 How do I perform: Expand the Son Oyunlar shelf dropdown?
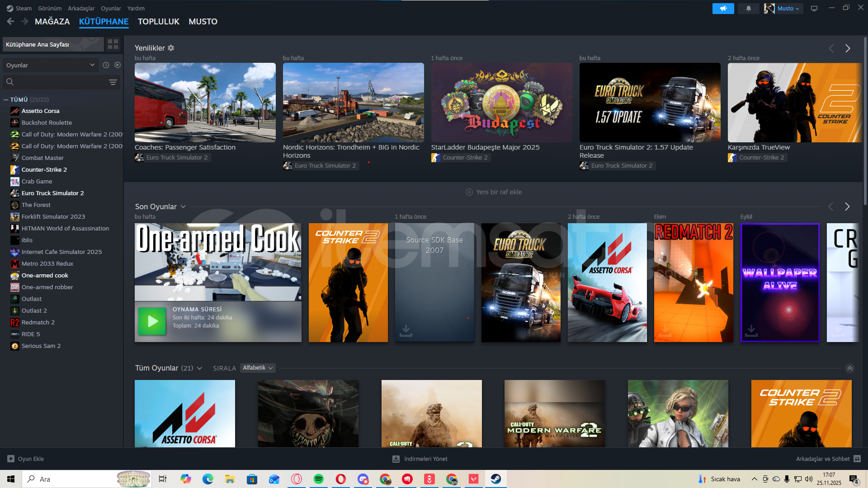pos(183,206)
